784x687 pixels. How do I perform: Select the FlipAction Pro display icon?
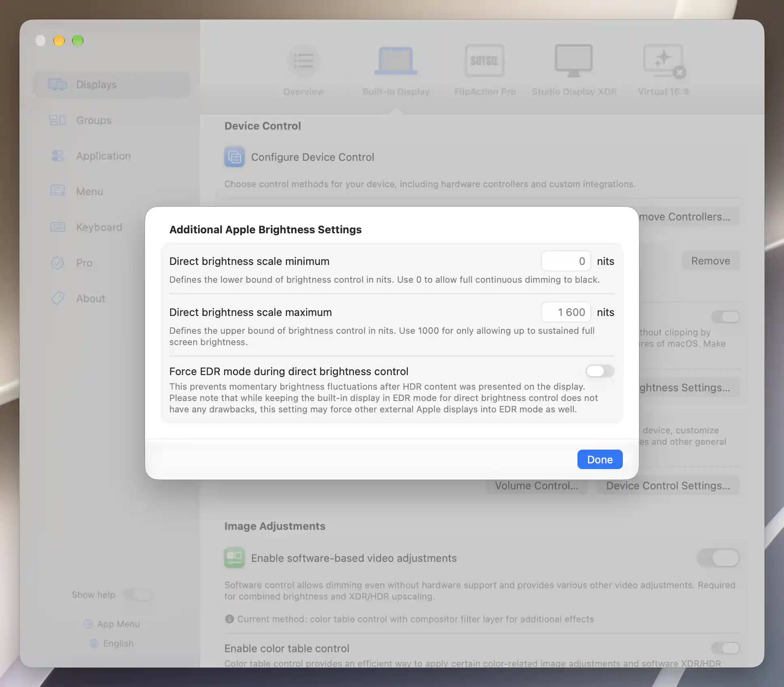[485, 61]
